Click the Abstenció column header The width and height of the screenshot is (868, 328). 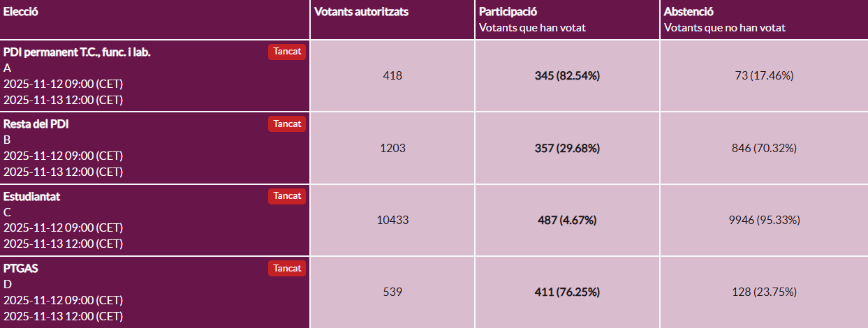tap(689, 12)
